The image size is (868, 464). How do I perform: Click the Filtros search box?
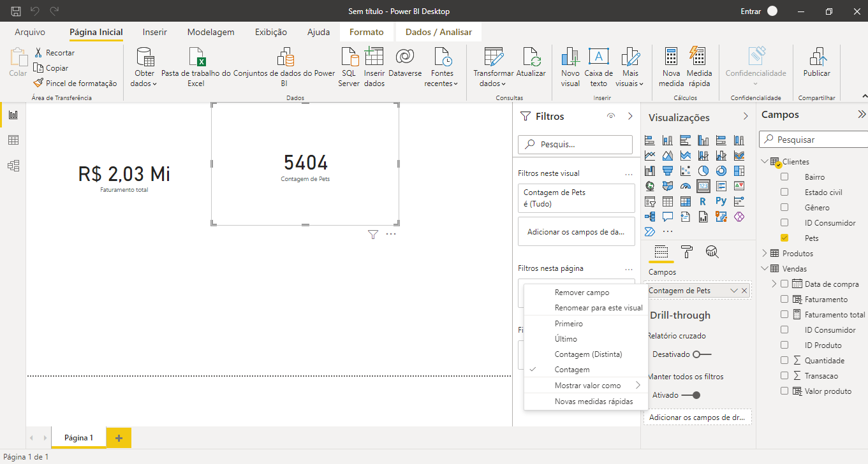(575, 145)
